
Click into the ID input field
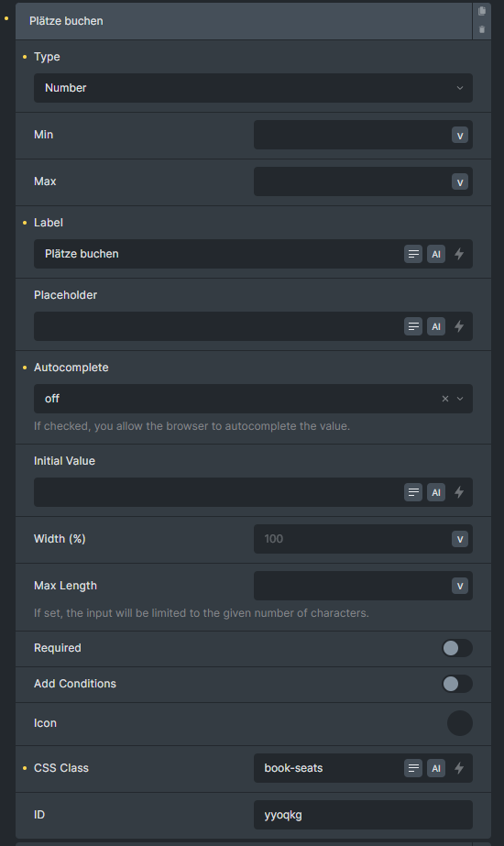tap(363, 815)
